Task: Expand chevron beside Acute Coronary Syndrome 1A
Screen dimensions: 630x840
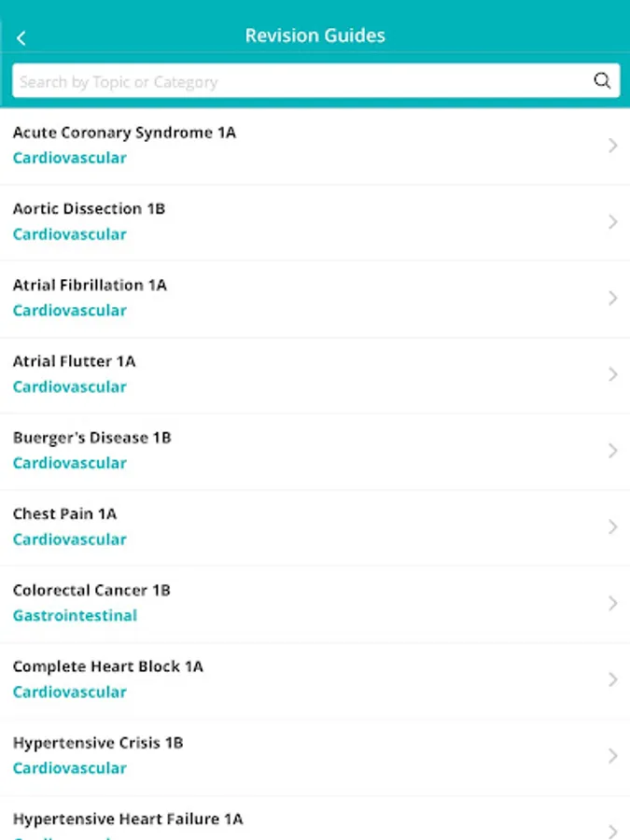Action: (x=613, y=146)
